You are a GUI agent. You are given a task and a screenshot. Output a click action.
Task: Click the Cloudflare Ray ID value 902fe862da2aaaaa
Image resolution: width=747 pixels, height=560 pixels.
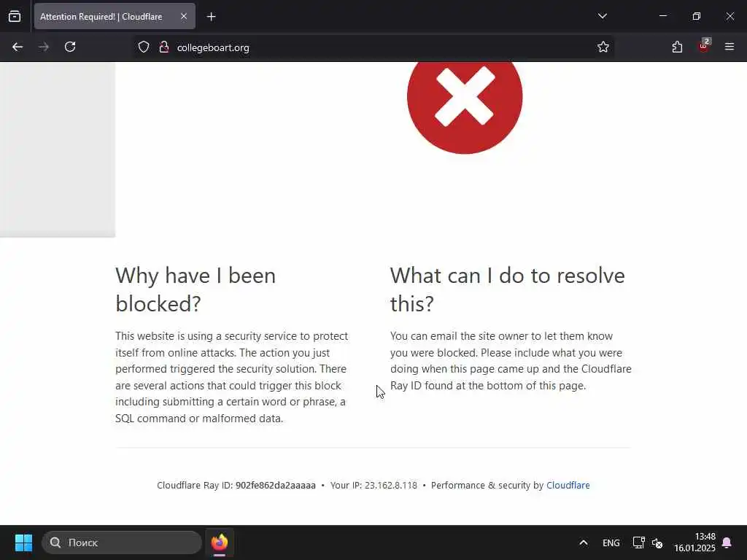275,485
